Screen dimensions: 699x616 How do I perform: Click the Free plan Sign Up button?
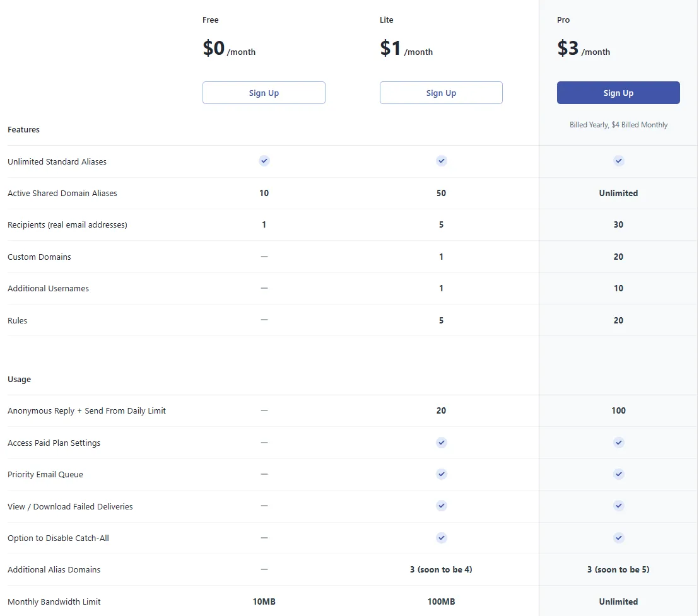pyautogui.click(x=264, y=93)
